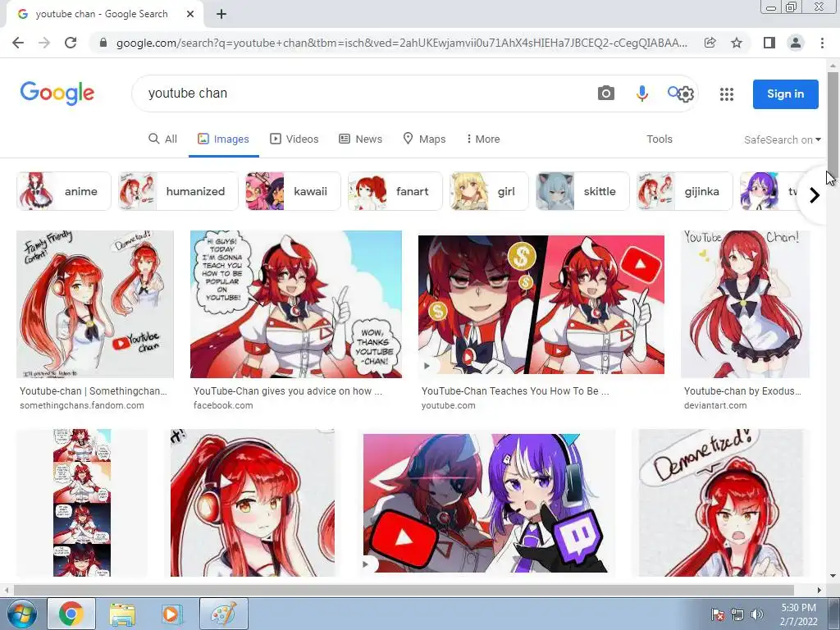840x630 pixels.
Task: Click horizontal scrollbar right arrow
Action: click(x=819, y=590)
